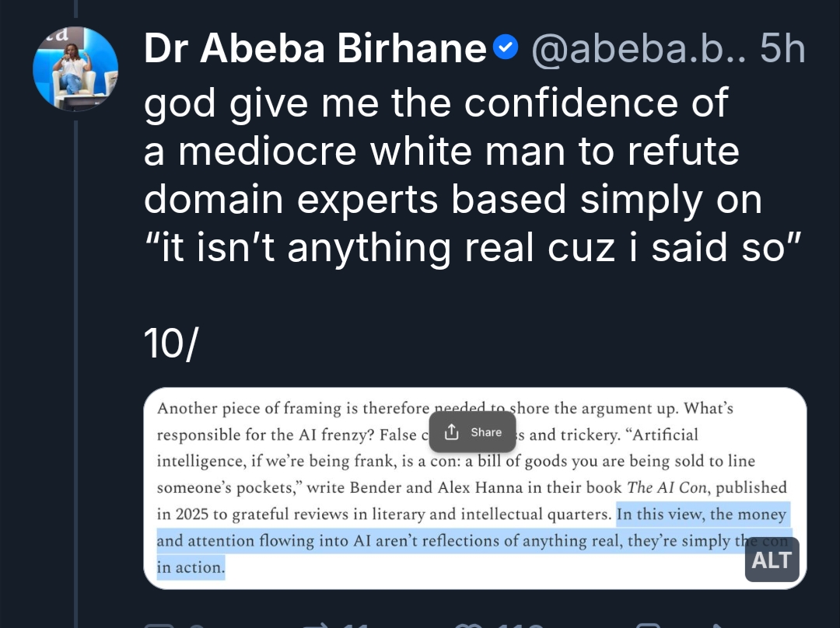840x628 pixels.
Task: Click the "Share" label in the popup
Action: point(486,432)
